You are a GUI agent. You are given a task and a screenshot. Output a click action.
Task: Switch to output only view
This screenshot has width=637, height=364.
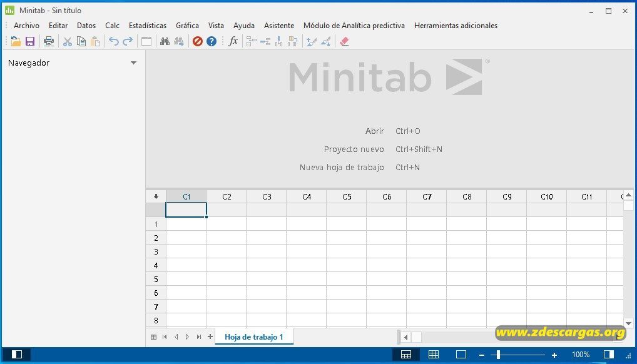pos(461,354)
